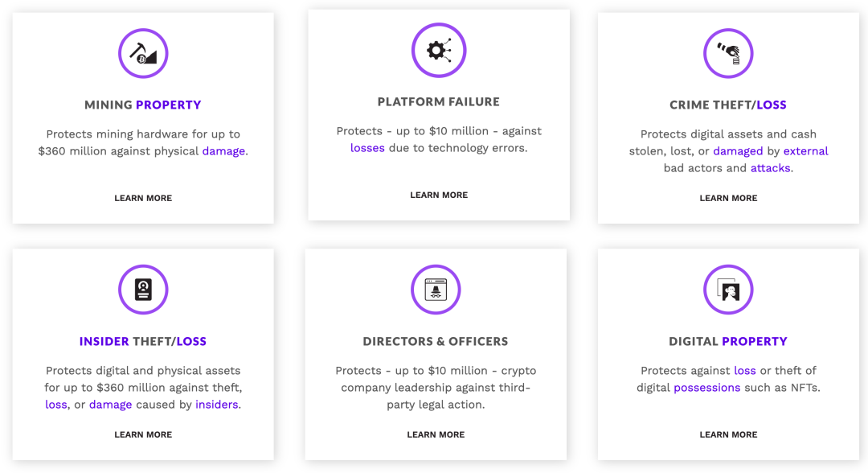Follow the 'external' link in Crime Theft card
This screenshot has width=868, height=473.
coord(805,150)
